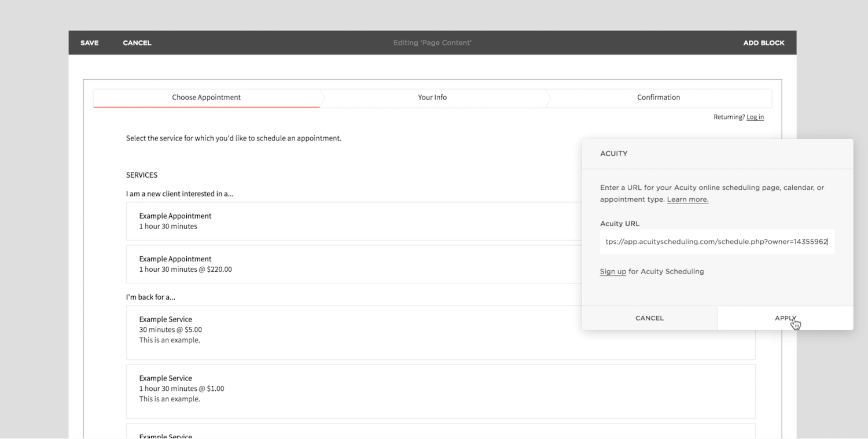This screenshot has height=439, width=868.
Task: Click the 'Select the service' instruction text
Action: pos(234,138)
